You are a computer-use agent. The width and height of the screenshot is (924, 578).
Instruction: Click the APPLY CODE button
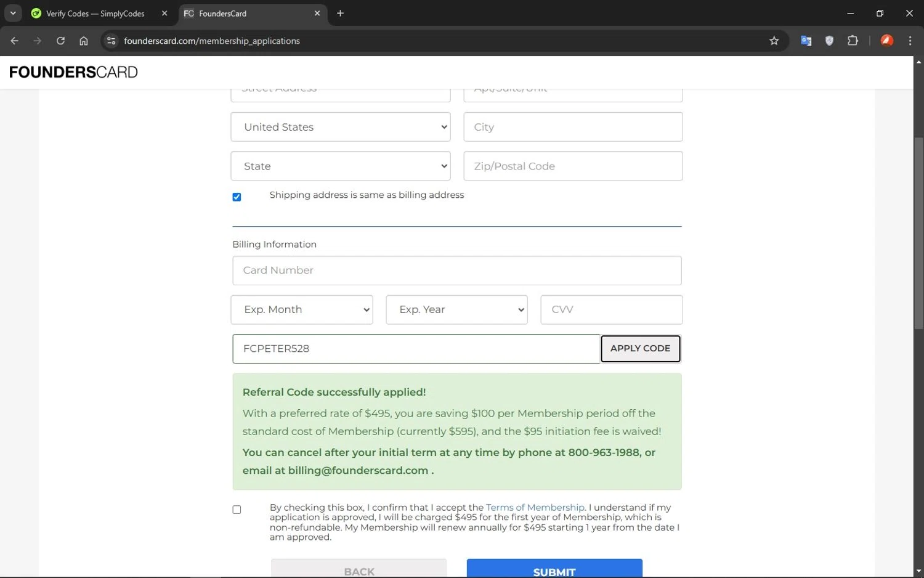(x=640, y=349)
